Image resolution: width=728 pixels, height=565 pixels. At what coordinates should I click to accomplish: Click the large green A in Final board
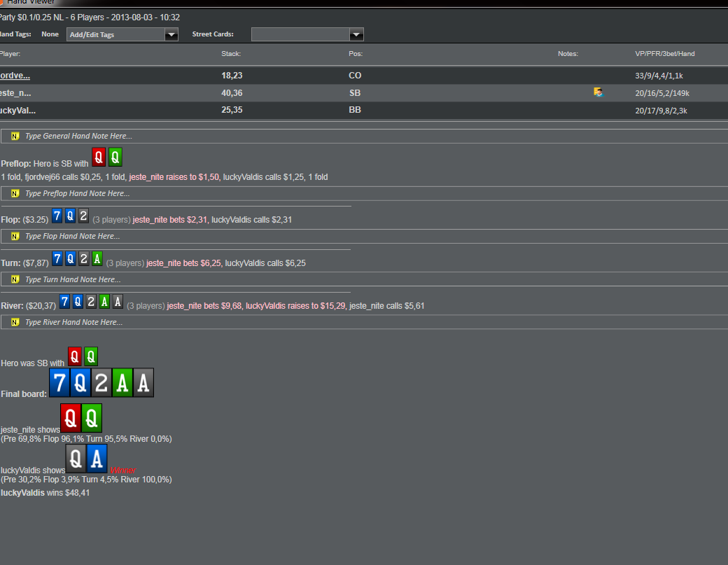pyautogui.click(x=122, y=382)
